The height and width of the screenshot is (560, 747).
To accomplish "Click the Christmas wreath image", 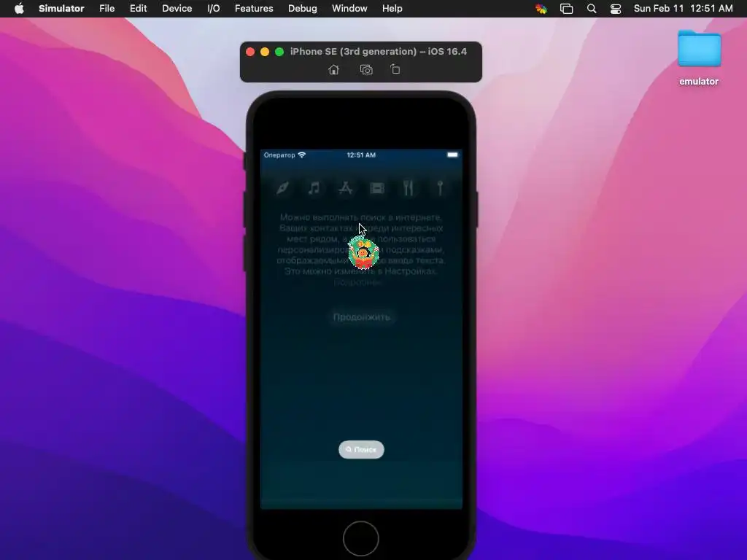I will (x=363, y=253).
